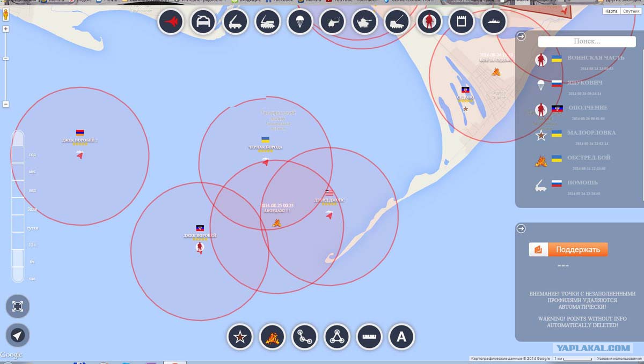Viewport: 644px width, 364px height.
Task: Switch map to Спутник view
Action: 630,11
